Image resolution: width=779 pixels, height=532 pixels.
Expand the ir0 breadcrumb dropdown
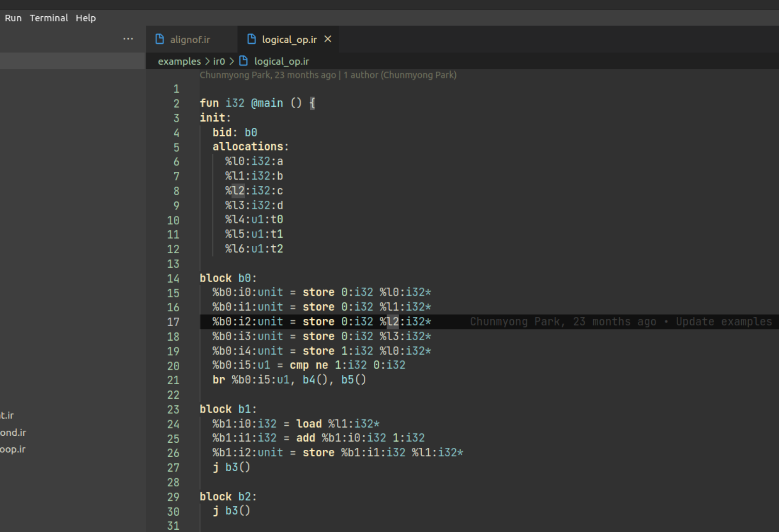[x=218, y=61]
